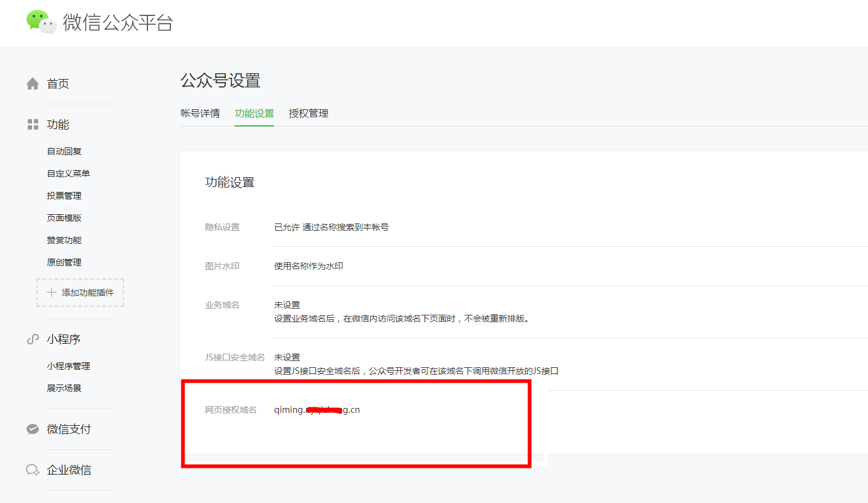Open 小程序管理 in the sidebar
Screen dimensions: 868x503
pyautogui.click(x=68, y=366)
